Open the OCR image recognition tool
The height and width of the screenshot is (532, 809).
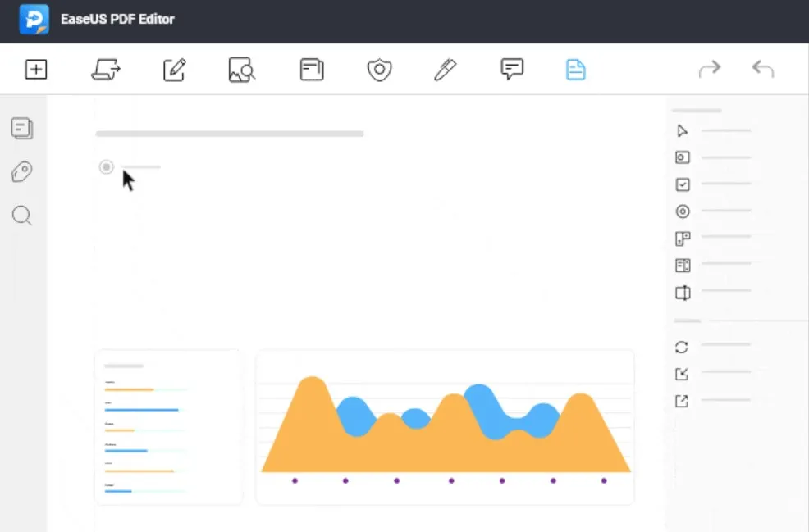pos(240,70)
